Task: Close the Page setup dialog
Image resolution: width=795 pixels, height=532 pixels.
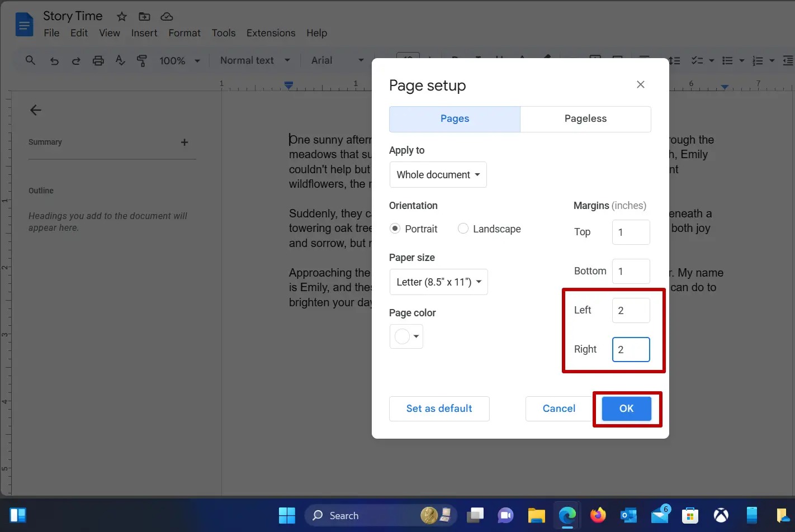Action: (641, 84)
